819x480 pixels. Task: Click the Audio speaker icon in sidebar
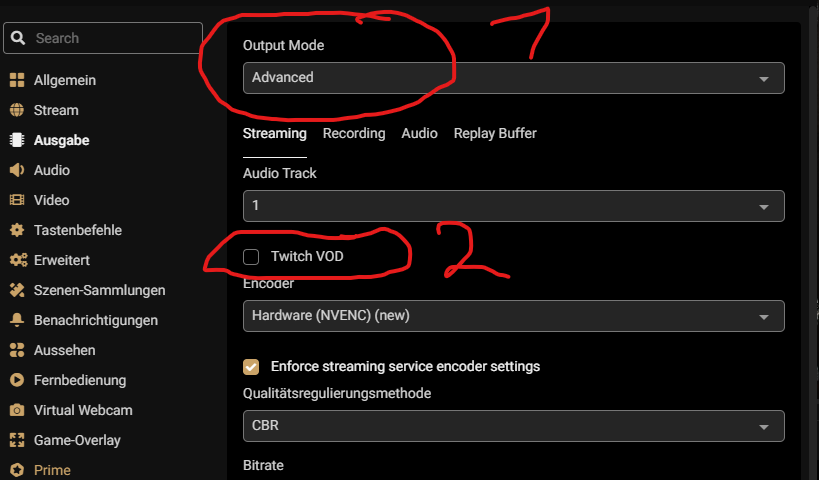coord(16,170)
